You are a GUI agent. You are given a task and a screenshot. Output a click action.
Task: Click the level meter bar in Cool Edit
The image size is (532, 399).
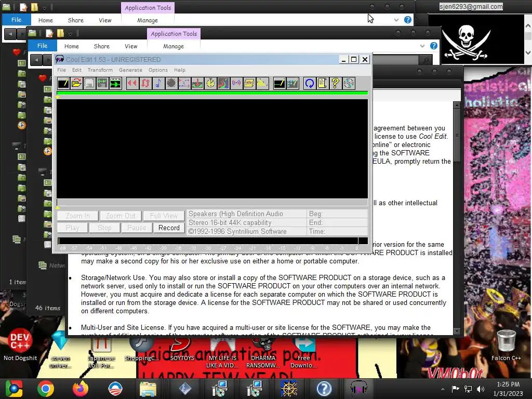[x=212, y=241]
